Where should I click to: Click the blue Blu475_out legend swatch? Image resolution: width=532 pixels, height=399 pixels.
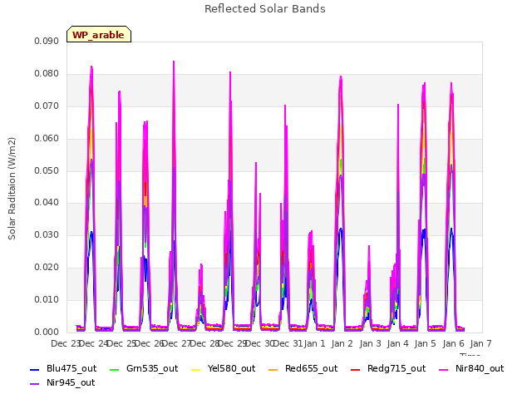coord(35,369)
